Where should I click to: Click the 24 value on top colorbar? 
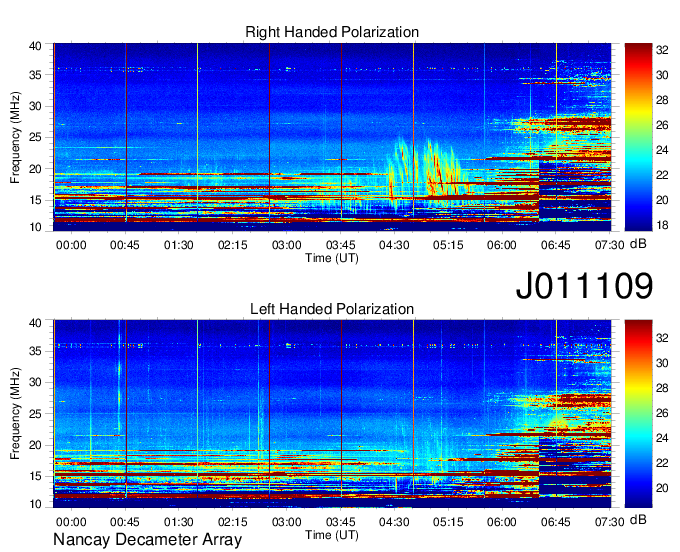[662, 150]
